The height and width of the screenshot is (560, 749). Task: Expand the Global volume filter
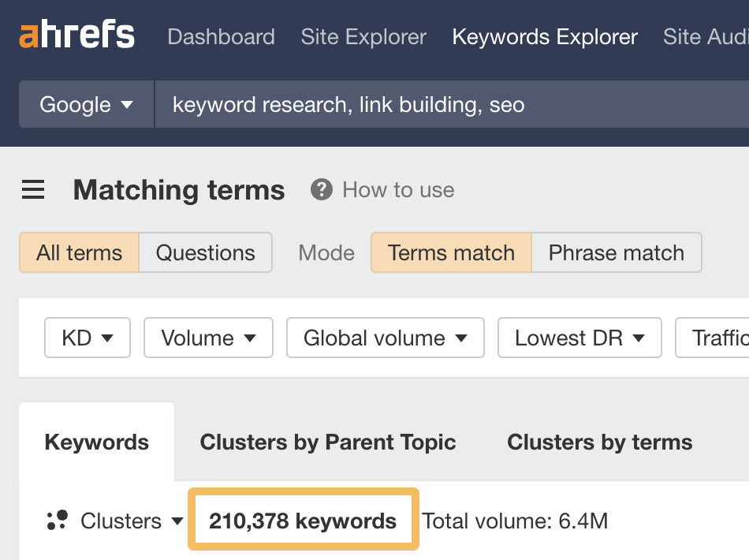click(x=385, y=338)
